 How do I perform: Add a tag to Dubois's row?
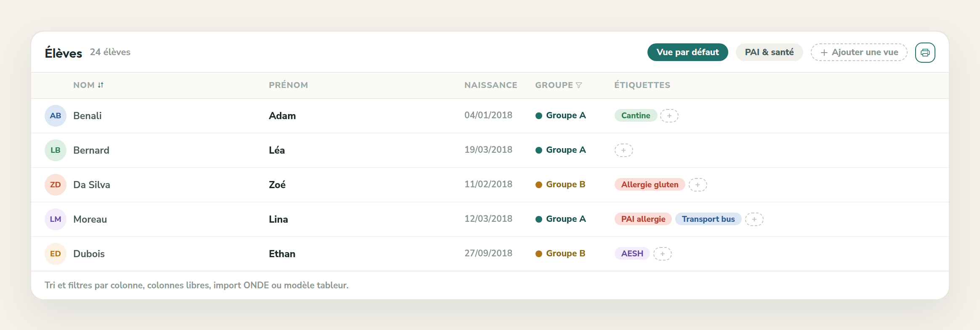click(662, 254)
